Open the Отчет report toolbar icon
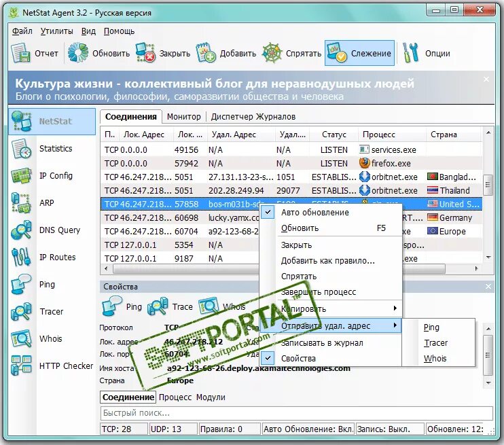The image size is (504, 445). coord(20,53)
